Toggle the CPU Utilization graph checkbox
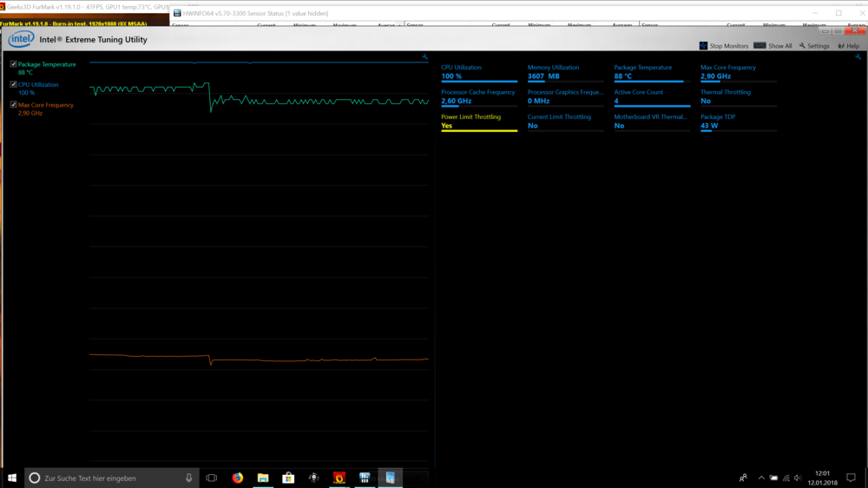The height and width of the screenshot is (488, 868). (x=13, y=84)
